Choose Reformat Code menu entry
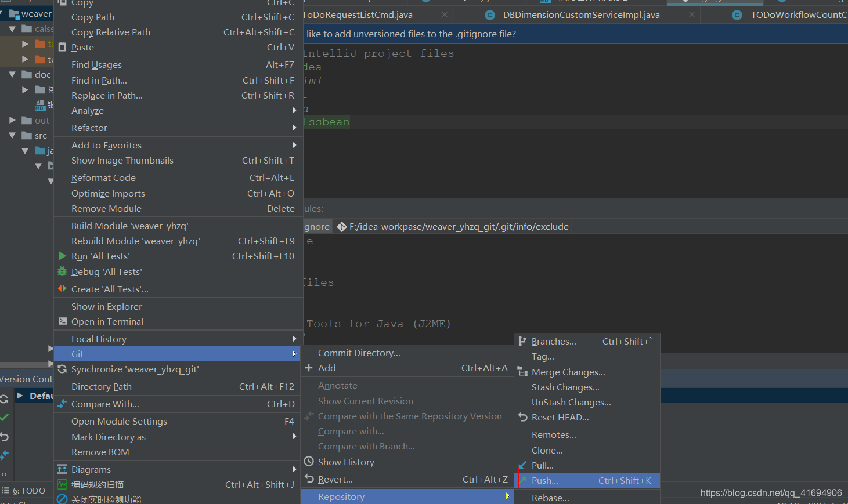 [178, 177]
